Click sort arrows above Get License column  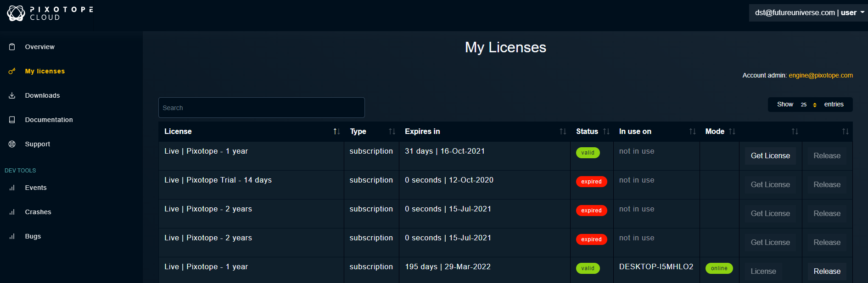[x=795, y=132]
